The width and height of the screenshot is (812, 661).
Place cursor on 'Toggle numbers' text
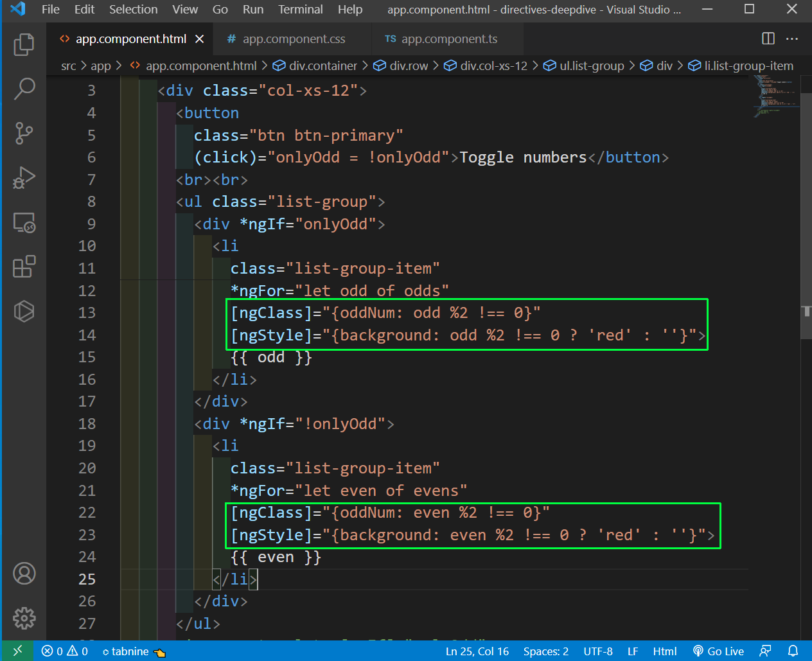tap(523, 157)
